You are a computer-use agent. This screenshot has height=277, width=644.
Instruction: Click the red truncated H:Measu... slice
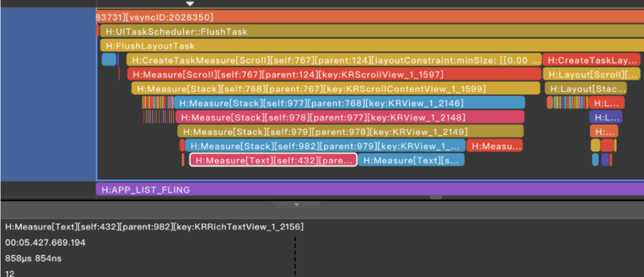coord(494,146)
